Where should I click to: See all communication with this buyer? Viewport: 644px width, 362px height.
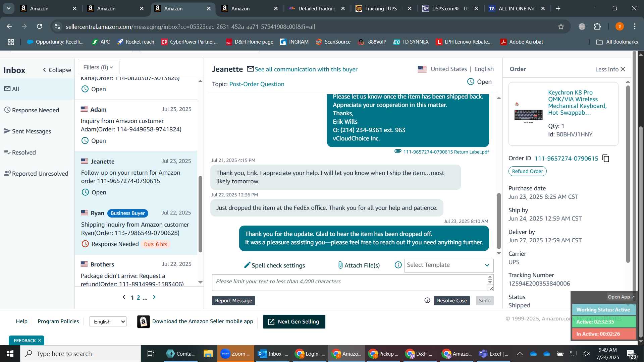coord(306,69)
